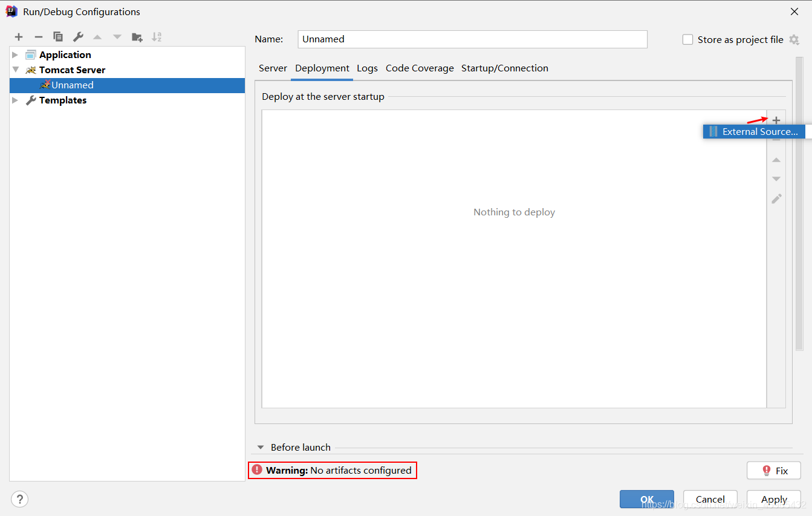
Task: Copy the Unnamed configuration
Action: point(57,36)
